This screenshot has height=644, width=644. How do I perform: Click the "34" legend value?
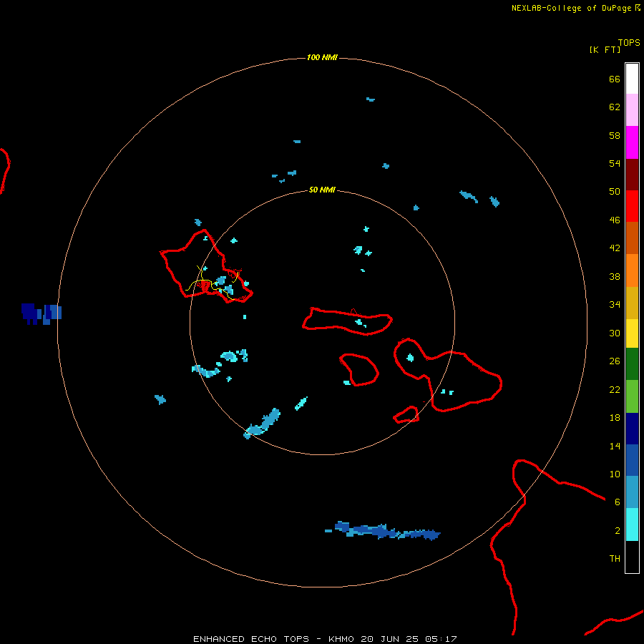tap(615, 305)
